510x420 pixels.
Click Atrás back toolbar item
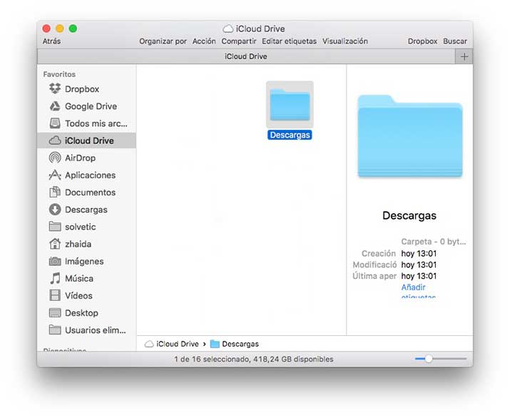coord(52,41)
